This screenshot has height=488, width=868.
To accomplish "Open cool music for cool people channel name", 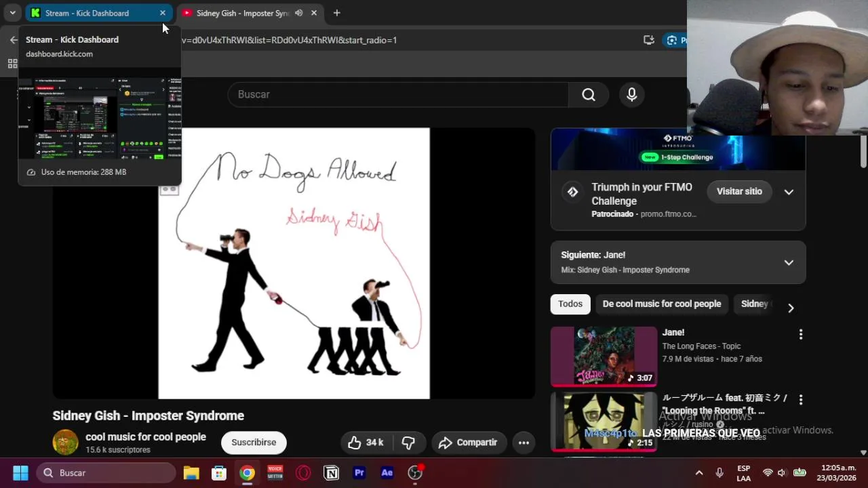I will tap(146, 437).
